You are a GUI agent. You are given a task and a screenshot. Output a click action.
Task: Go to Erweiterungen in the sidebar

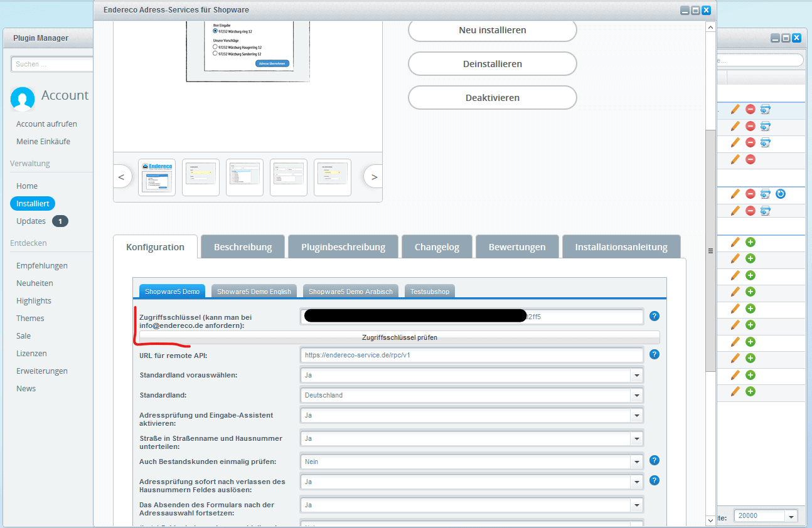(x=42, y=371)
